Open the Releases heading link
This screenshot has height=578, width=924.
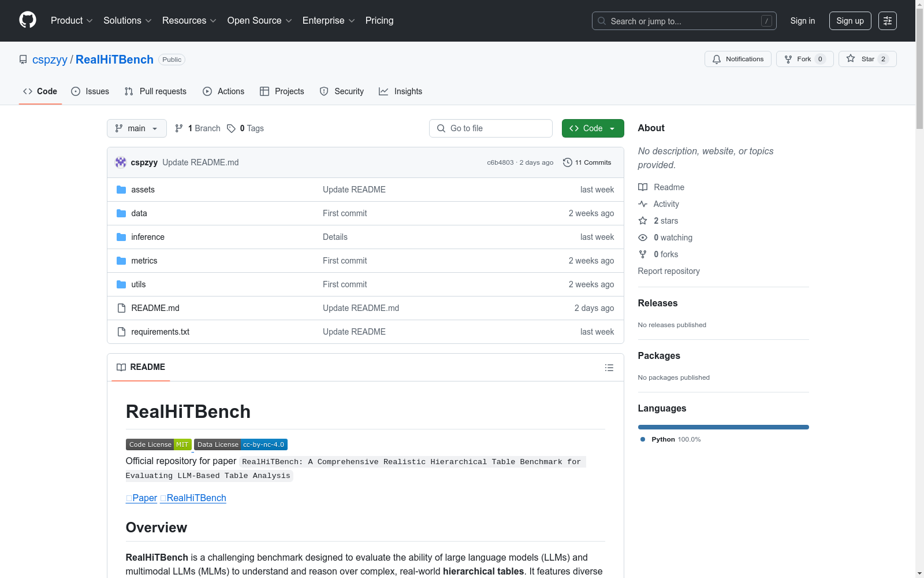[x=658, y=303]
